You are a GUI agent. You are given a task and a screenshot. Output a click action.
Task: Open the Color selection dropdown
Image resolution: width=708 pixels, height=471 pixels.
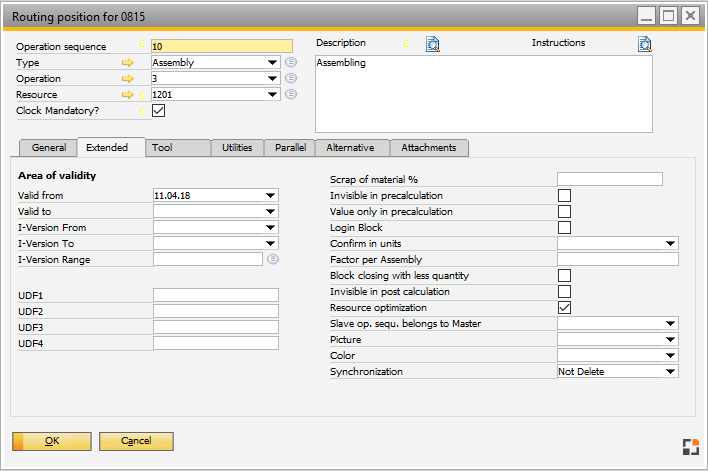pos(670,356)
